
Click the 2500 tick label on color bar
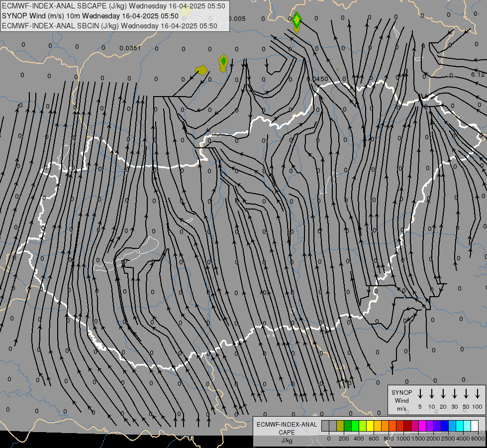pyautogui.click(x=448, y=439)
